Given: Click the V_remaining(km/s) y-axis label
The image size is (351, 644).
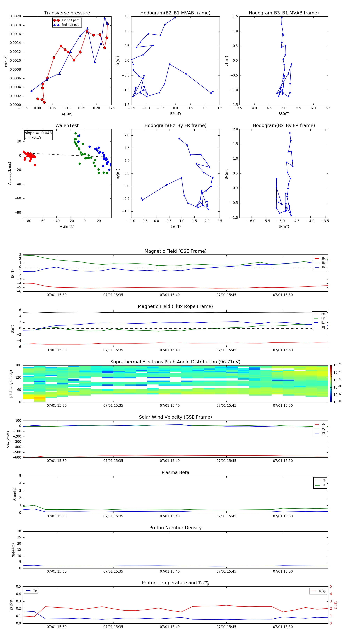Looking at the screenshot, I should coord(10,173).
